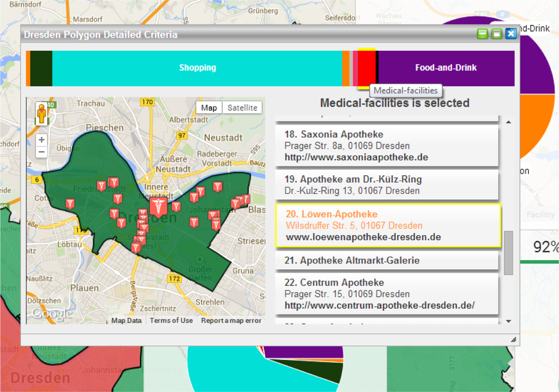Close the Dresden Polygon Detailed Criteria dialog
The height and width of the screenshot is (392, 559).
coord(510,34)
